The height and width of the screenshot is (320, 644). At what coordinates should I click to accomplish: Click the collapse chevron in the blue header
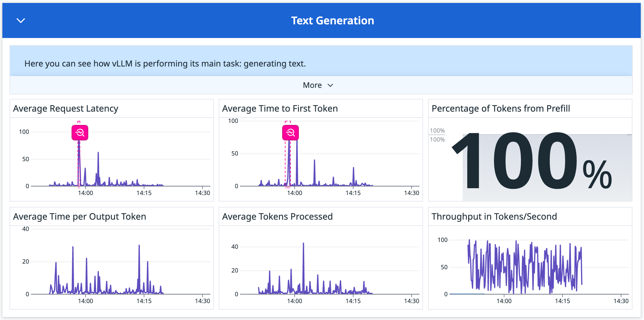tap(20, 20)
